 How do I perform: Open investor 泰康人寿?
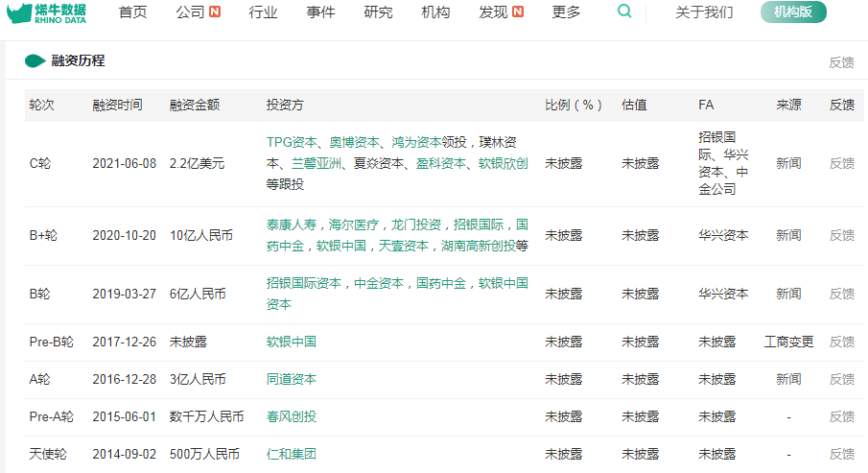[292, 225]
